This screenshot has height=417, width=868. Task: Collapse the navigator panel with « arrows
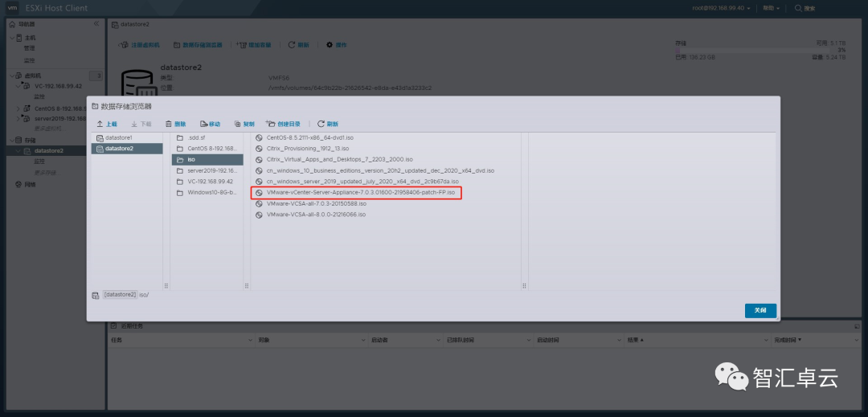coord(96,24)
